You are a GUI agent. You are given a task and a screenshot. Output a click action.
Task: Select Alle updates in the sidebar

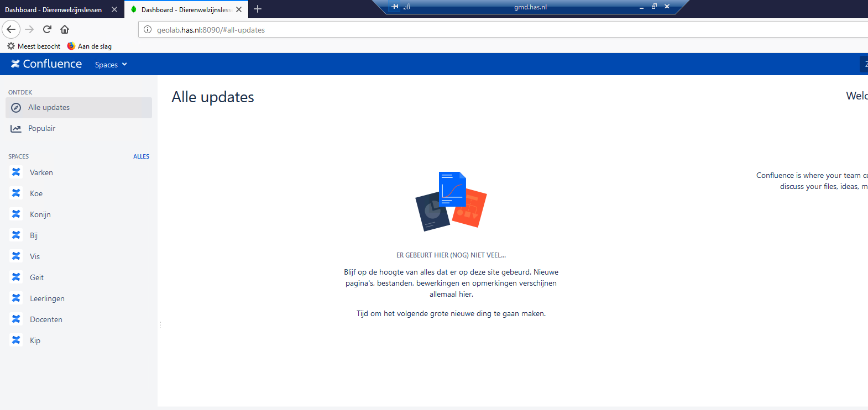click(79, 108)
